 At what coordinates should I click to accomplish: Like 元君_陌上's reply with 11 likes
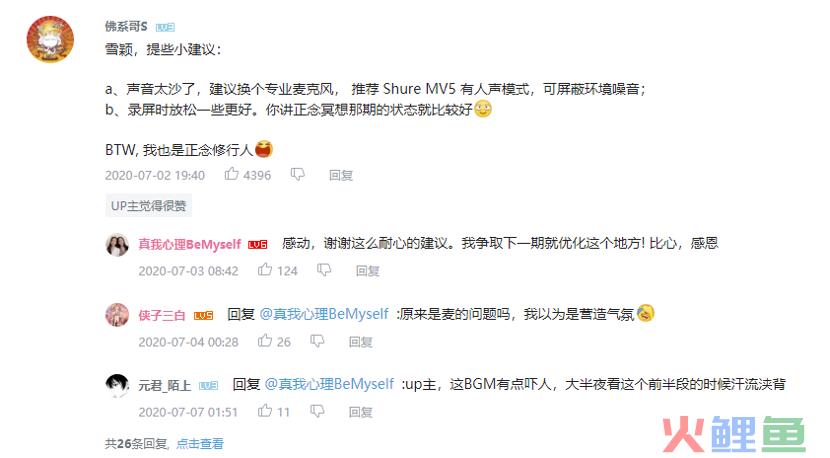pos(265,411)
